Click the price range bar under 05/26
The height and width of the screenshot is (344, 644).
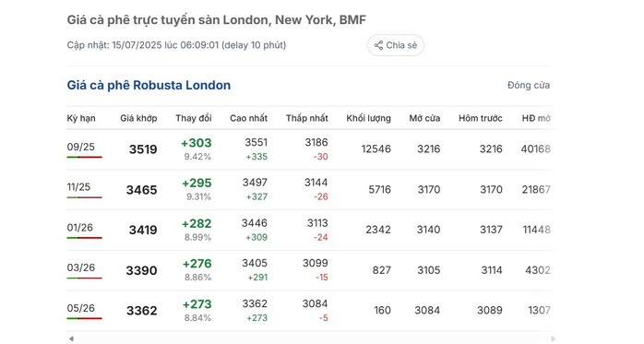coord(84,318)
